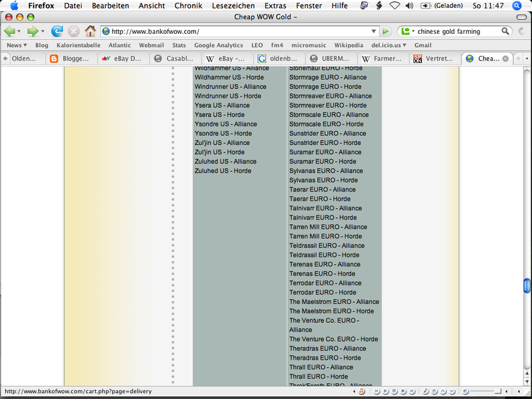The image size is (532, 399).
Task: Click the address bar URL field
Action: (239, 31)
